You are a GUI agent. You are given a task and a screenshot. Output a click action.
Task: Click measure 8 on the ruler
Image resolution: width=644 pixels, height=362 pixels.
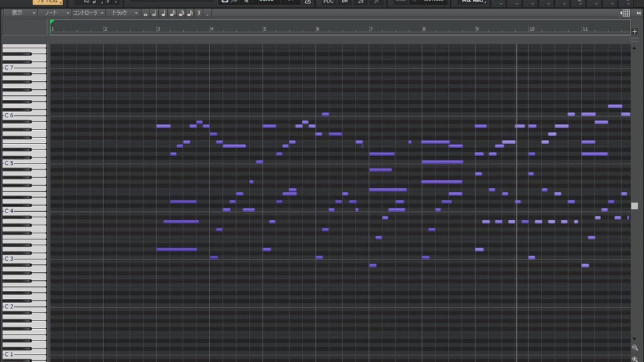(424, 29)
